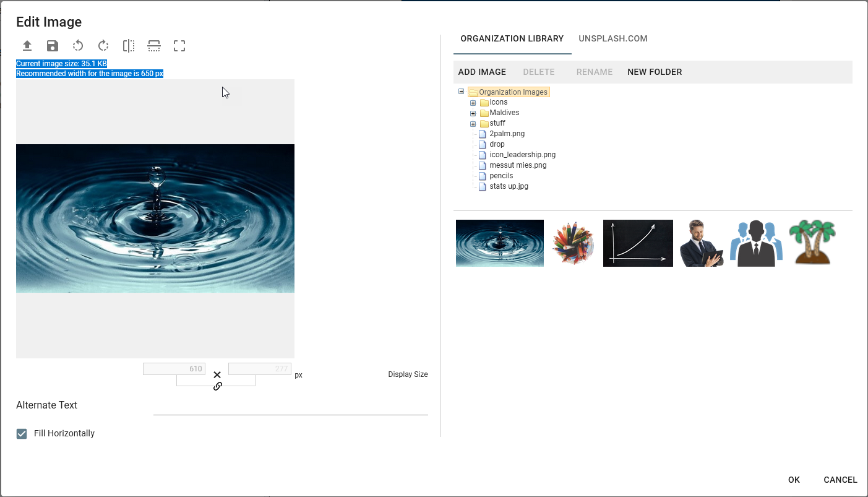The height and width of the screenshot is (497, 868).
Task: Uncheck the Fill Horizontally checkbox
Action: click(x=22, y=434)
